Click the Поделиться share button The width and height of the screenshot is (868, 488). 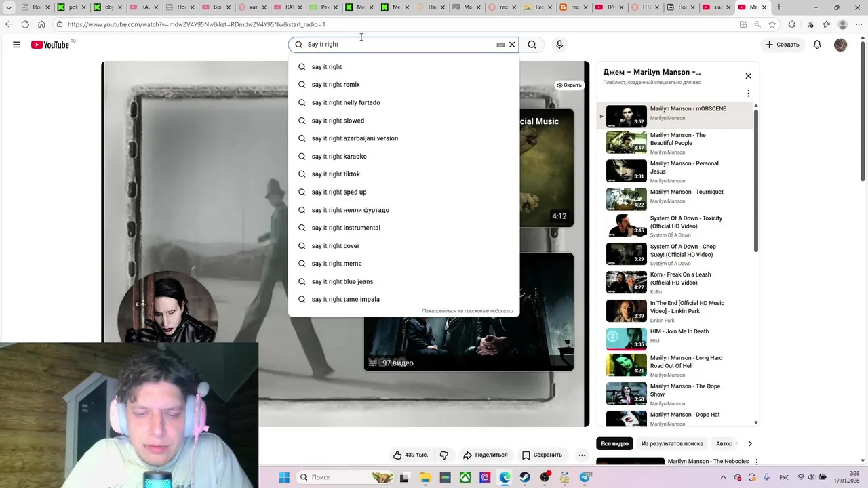485,455
